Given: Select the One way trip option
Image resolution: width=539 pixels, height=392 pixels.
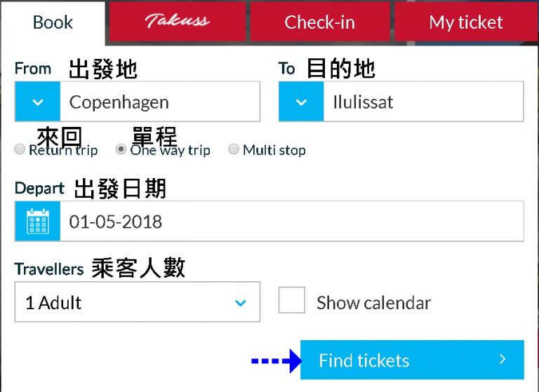Looking at the screenshot, I should [121, 149].
